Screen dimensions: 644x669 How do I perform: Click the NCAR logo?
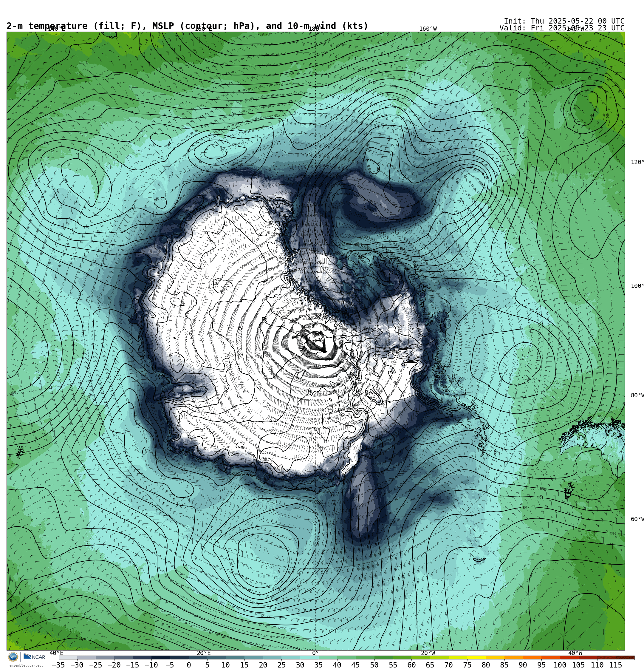pyautogui.click(x=34, y=657)
